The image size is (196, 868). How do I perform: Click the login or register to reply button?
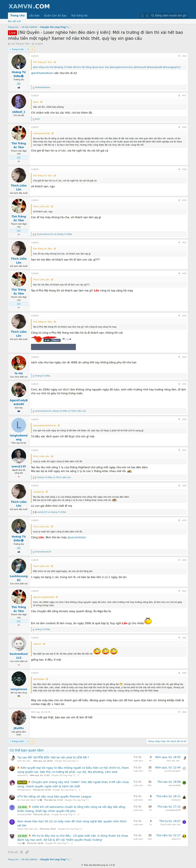point(167,741)
